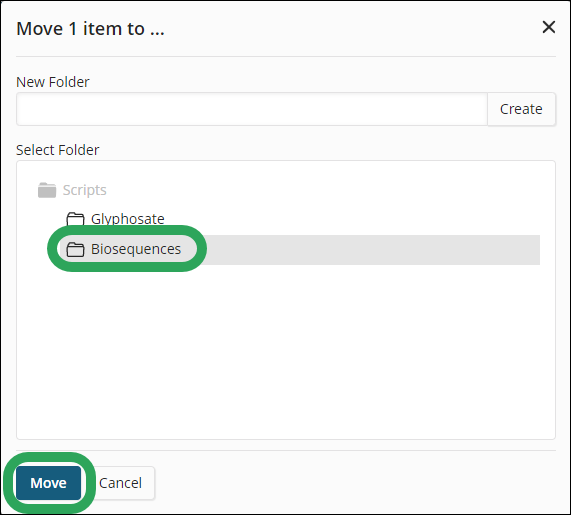
Task: Close the Move dialog with the X icon
Action: pos(548,27)
